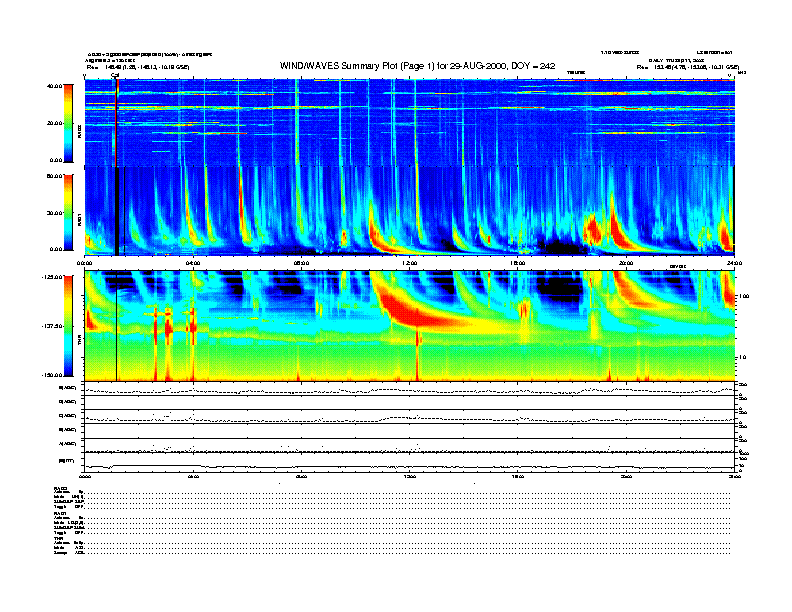Viewport: 792px width, 612px height.
Task: Select the TNR panel color scale bar
Action: coord(68,326)
